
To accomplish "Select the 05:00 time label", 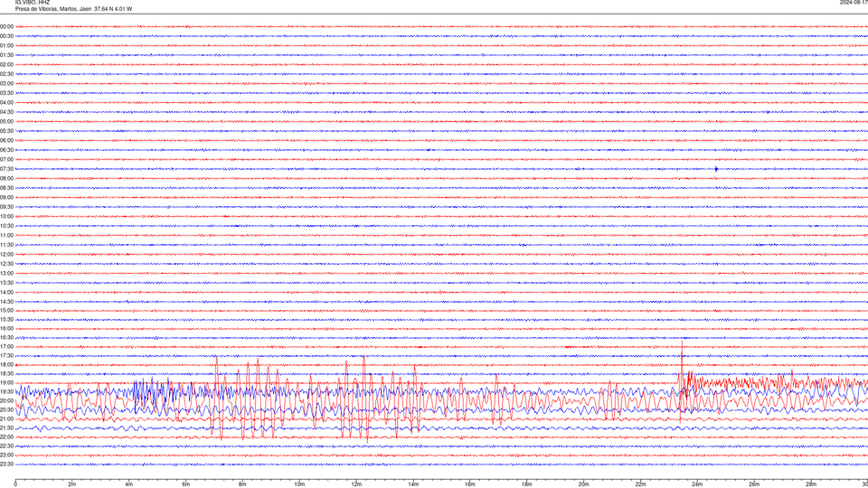I will click(x=6, y=122).
